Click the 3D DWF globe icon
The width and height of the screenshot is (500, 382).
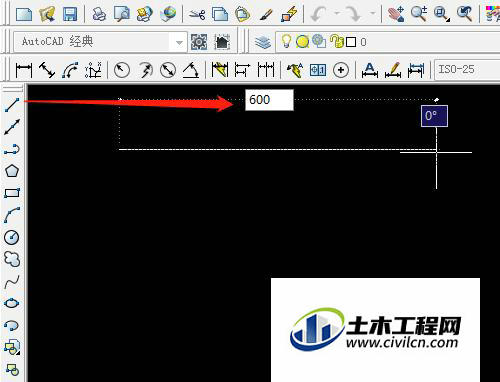168,14
